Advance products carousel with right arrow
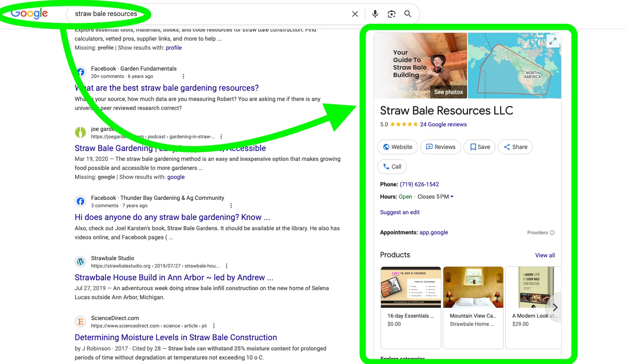Screen dimensions: 626x364 click(555, 307)
